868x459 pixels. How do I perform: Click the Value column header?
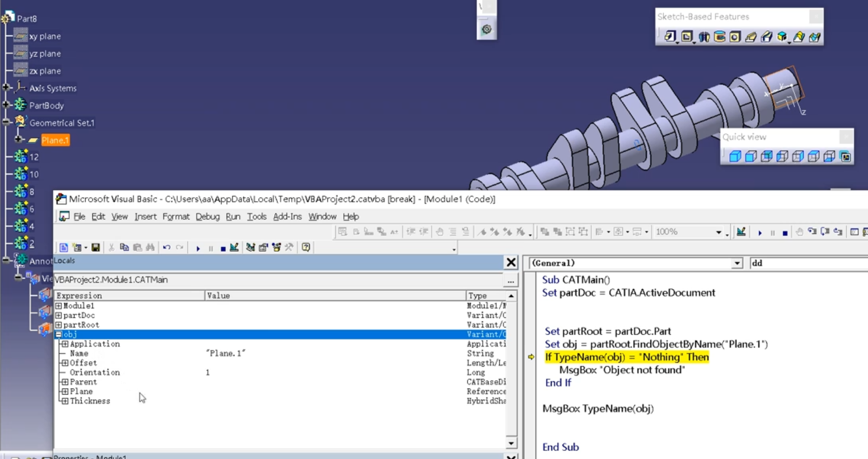(x=335, y=296)
